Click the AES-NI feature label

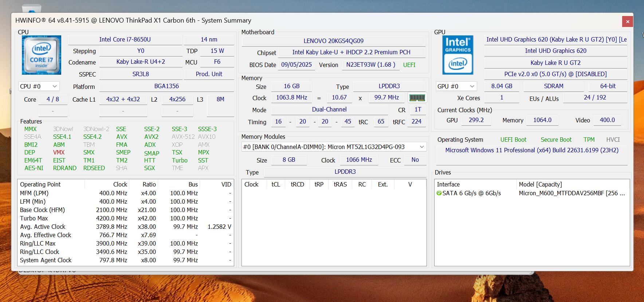point(34,168)
